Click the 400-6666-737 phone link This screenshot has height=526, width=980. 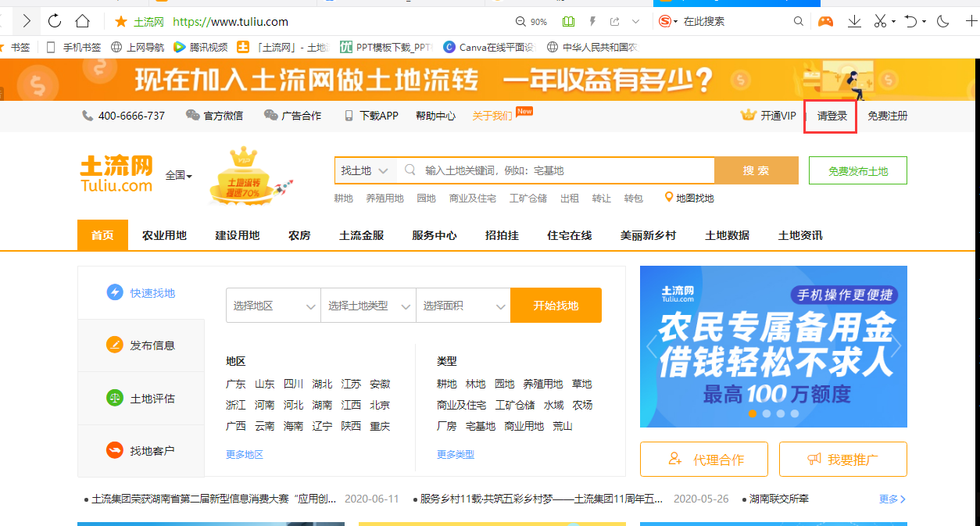pyautogui.click(x=123, y=116)
